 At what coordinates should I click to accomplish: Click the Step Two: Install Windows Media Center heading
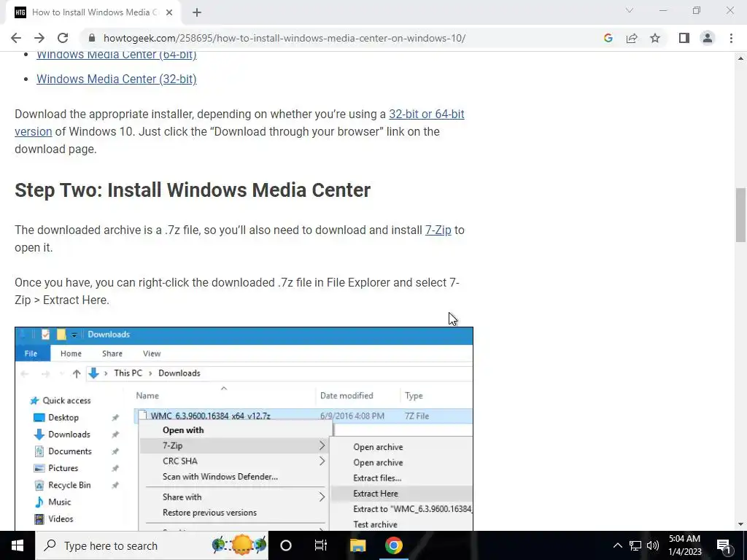(193, 190)
